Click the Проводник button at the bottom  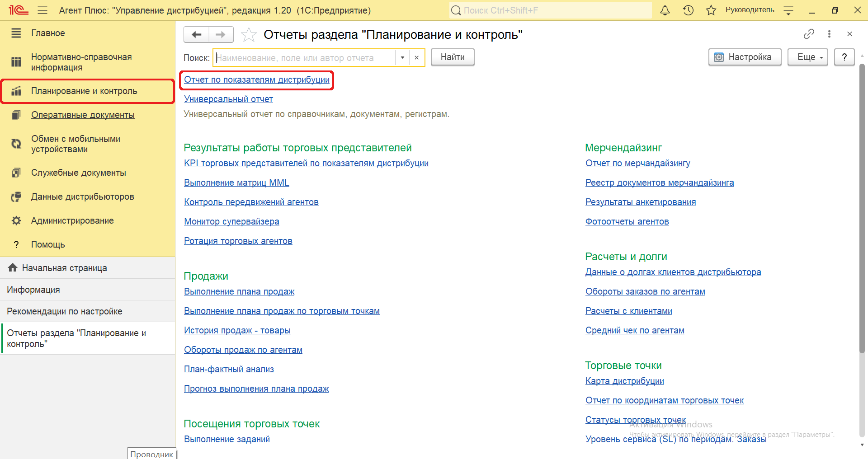tap(151, 454)
